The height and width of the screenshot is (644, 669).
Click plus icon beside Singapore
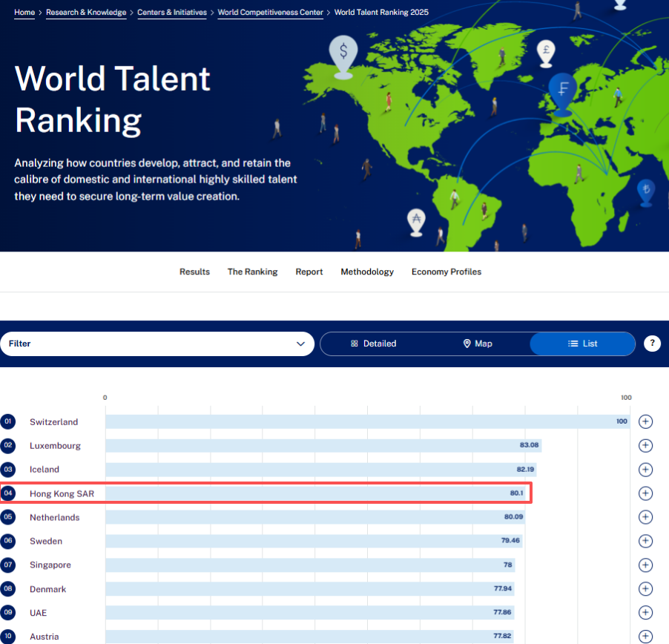pos(645,565)
